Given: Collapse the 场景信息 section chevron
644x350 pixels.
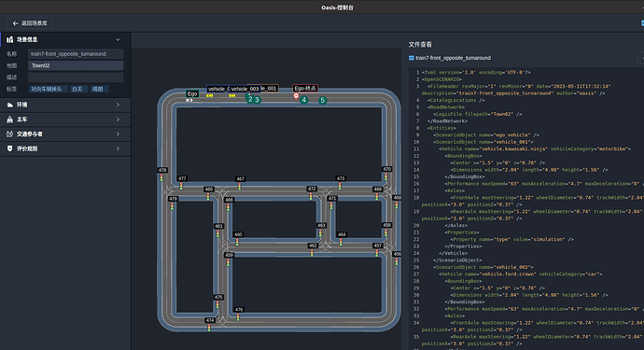Looking at the screenshot, I should pos(118,40).
